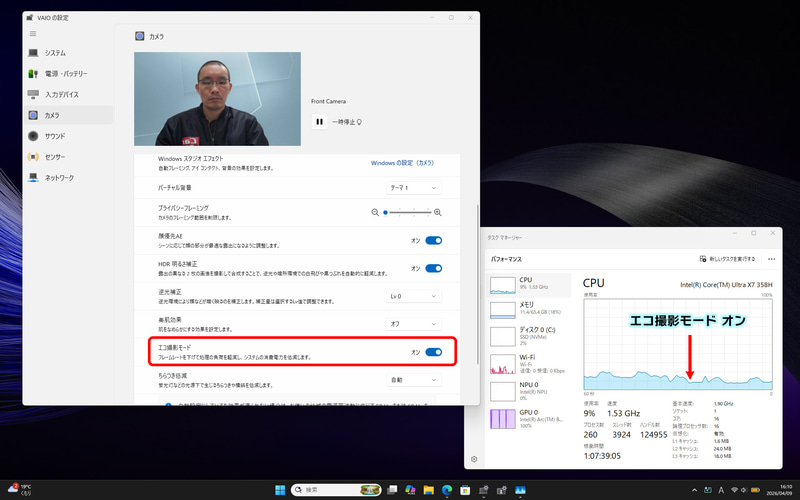Open the バーチャル背景 theme dropdown
Viewport: 800px width, 500px height.
pos(413,188)
